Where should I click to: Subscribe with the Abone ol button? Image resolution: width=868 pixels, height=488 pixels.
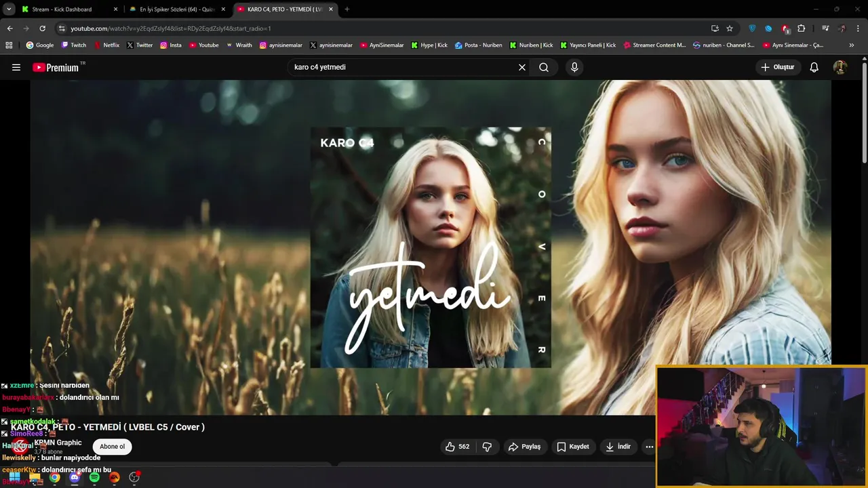[113, 447]
